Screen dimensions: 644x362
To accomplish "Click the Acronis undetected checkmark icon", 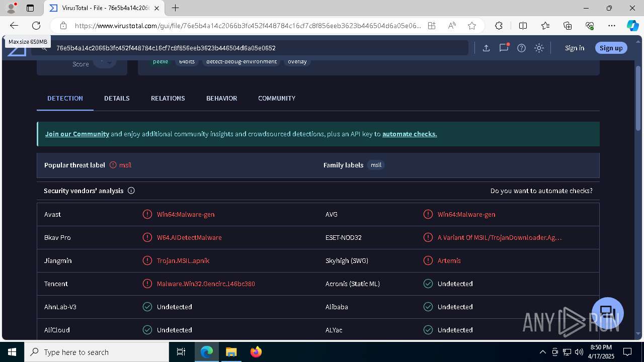I will [428, 284].
